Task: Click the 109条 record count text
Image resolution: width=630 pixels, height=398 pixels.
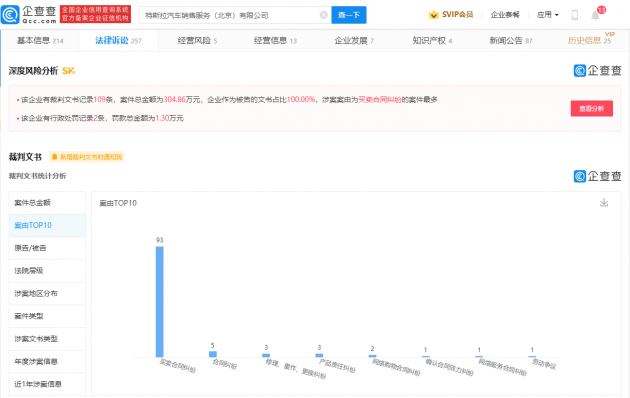Action: (103, 99)
